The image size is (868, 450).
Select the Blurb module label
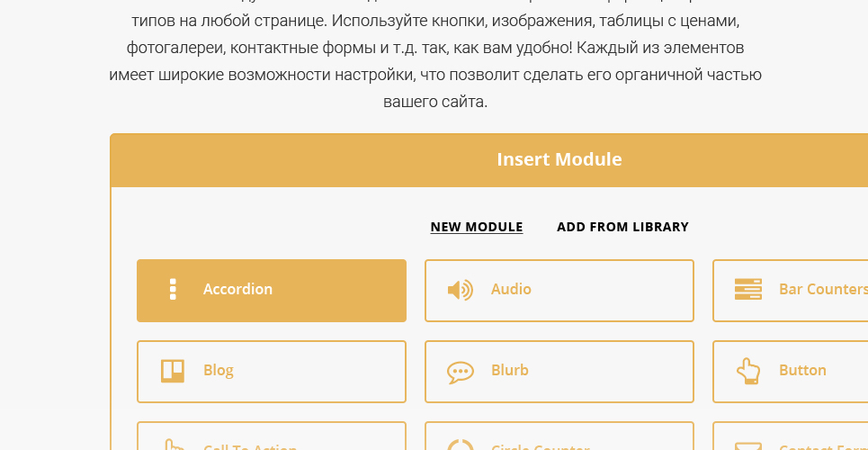click(x=510, y=370)
